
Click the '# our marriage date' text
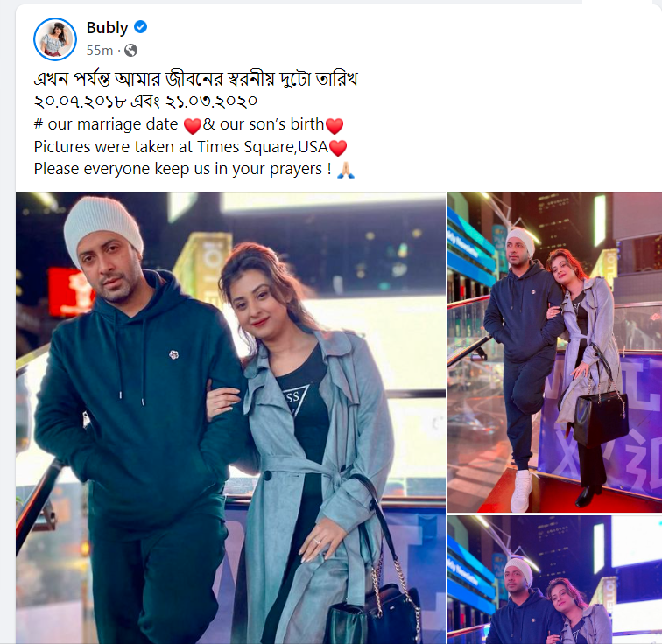[x=106, y=124]
